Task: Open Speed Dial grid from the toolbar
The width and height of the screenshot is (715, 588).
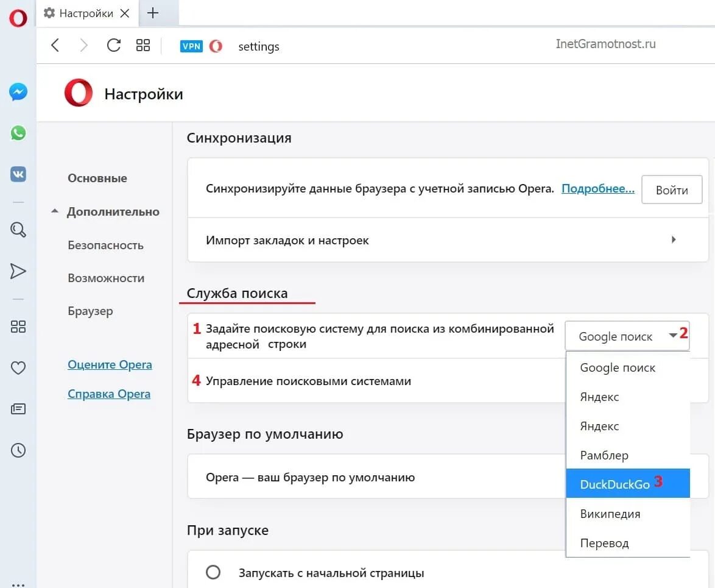Action: pyautogui.click(x=143, y=45)
